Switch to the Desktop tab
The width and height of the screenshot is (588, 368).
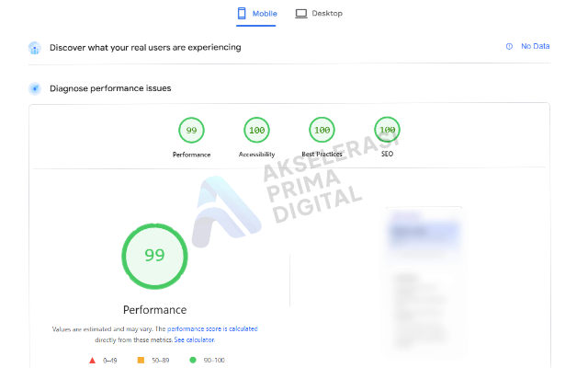coord(319,14)
